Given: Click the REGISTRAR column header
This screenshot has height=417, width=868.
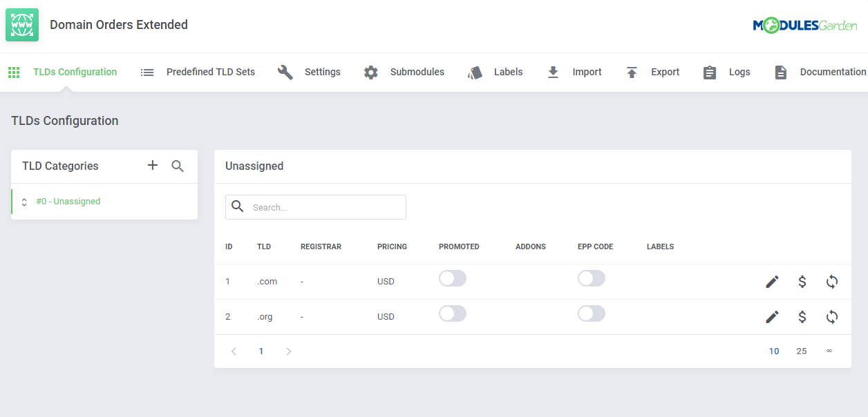Looking at the screenshot, I should (x=321, y=246).
